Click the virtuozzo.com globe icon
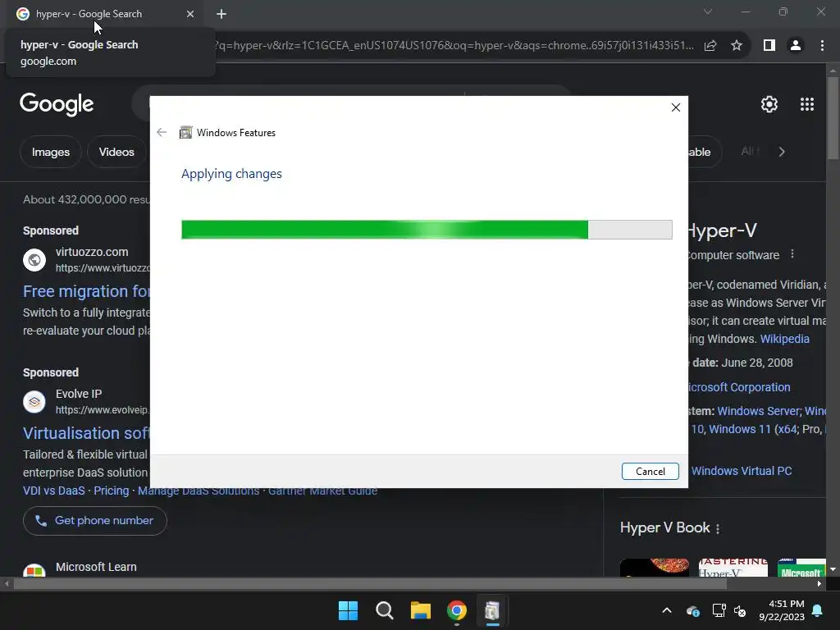The image size is (840, 630). tap(34, 260)
